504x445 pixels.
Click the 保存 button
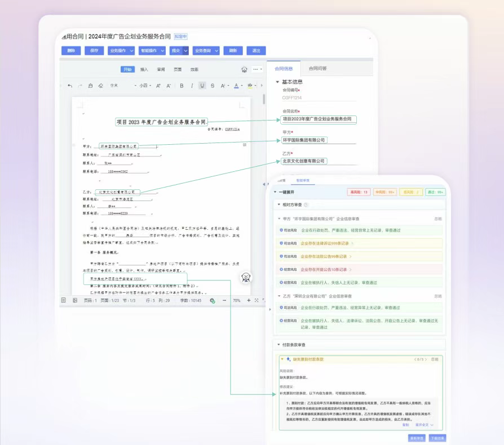(x=94, y=51)
